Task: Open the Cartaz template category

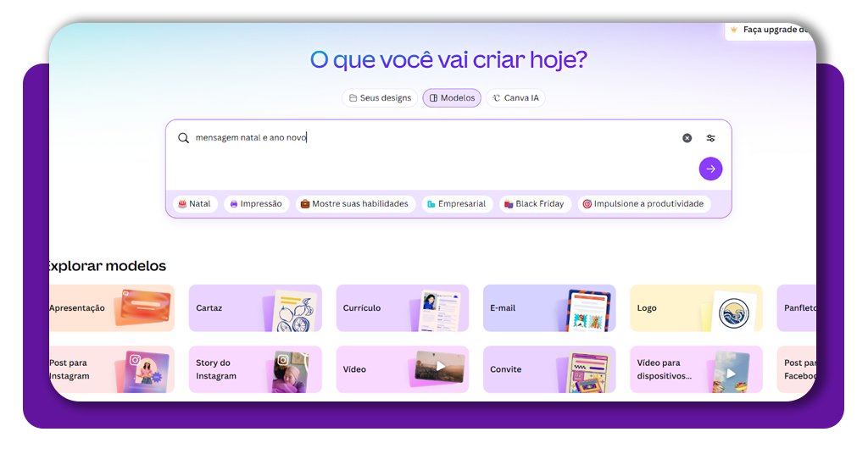Action: (x=254, y=308)
